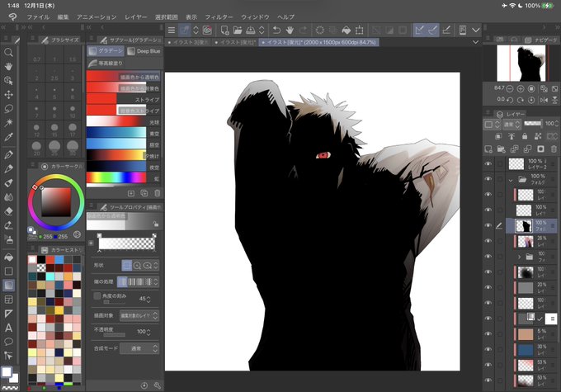This screenshot has height=392, width=561.
Task: Click the Open file folder icon
Action: click(238, 31)
